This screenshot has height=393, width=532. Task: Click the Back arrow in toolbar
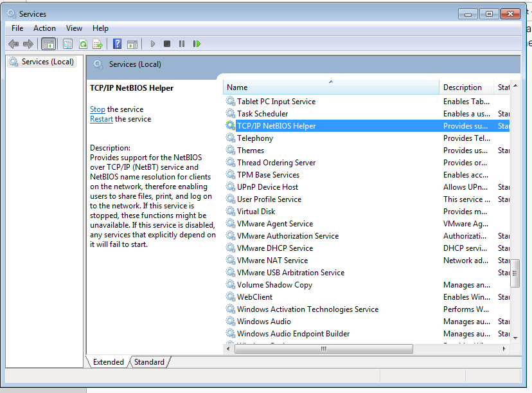pyautogui.click(x=13, y=44)
